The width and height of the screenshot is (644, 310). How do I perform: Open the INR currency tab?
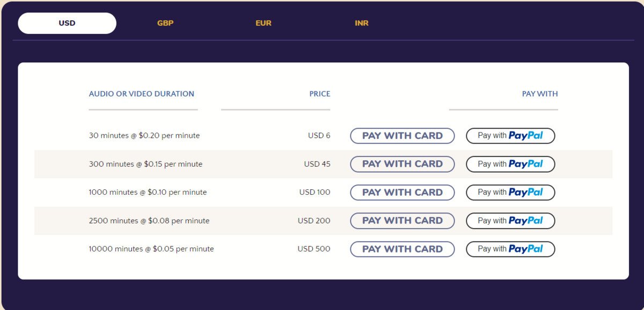(x=362, y=23)
